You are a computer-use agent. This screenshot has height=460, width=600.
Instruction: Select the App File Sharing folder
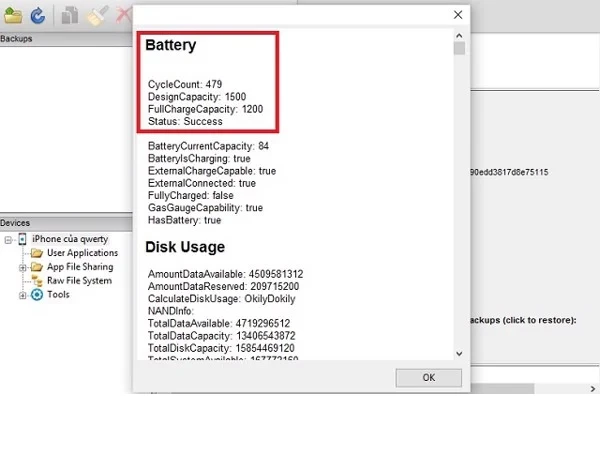(x=80, y=267)
